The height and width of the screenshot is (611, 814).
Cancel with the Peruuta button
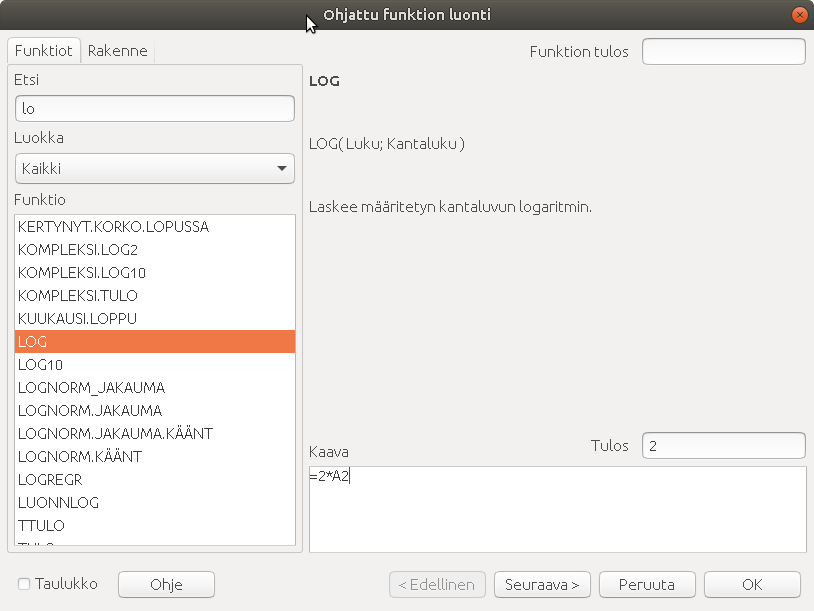click(646, 584)
